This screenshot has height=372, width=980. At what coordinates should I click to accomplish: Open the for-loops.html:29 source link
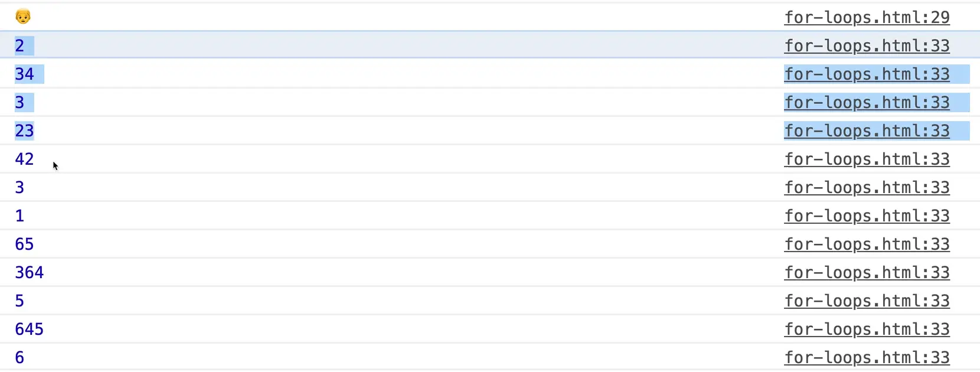click(x=867, y=18)
